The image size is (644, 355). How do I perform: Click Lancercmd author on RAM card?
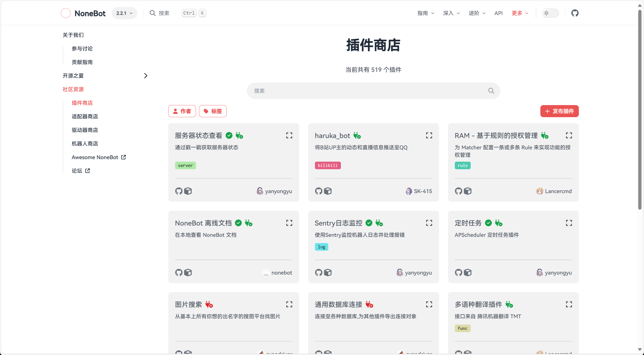554,191
